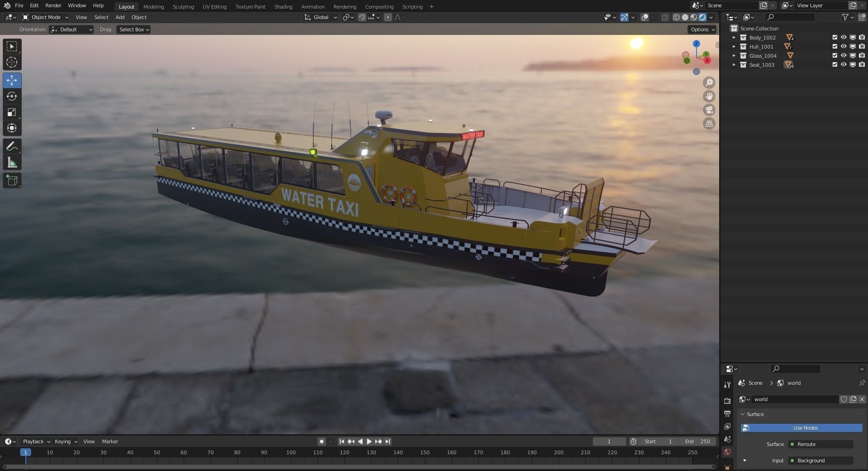Click the Surface Reroute field
The width and height of the screenshot is (868, 471).
pyautogui.click(x=821, y=444)
